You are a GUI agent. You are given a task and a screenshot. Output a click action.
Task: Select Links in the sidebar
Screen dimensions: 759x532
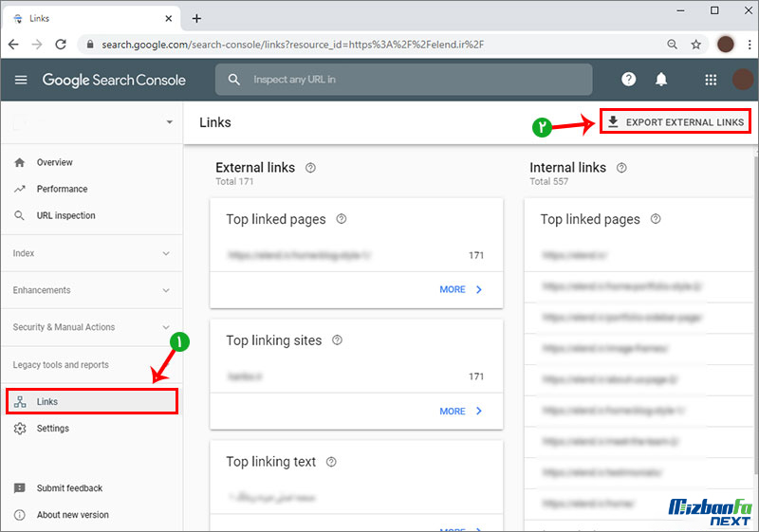click(x=92, y=401)
